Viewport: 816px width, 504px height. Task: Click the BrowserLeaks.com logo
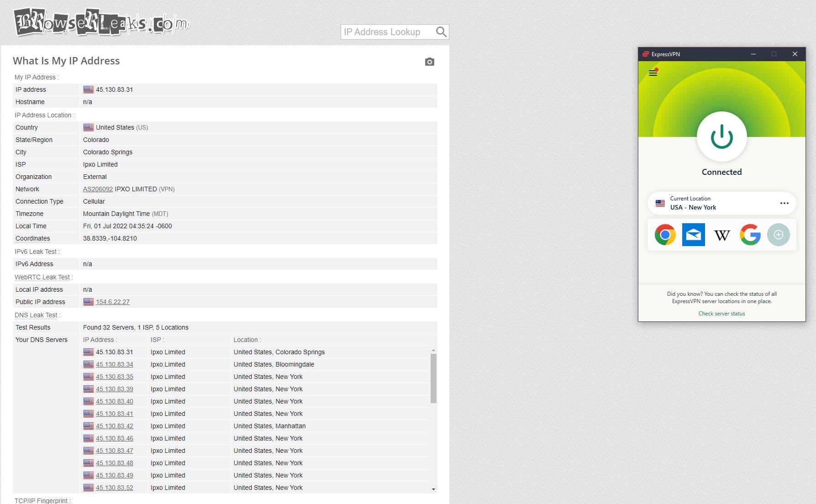tap(101, 21)
